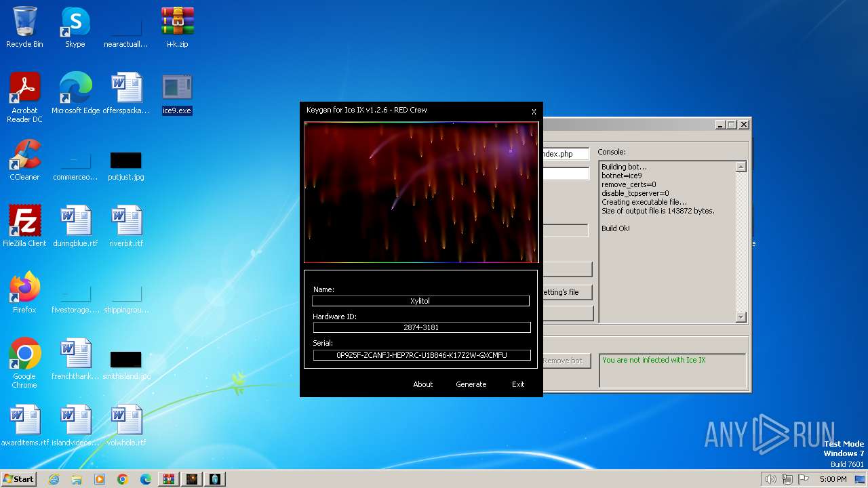The width and height of the screenshot is (868, 488).
Task: Click the Remove bot button in builder
Action: coord(567,361)
